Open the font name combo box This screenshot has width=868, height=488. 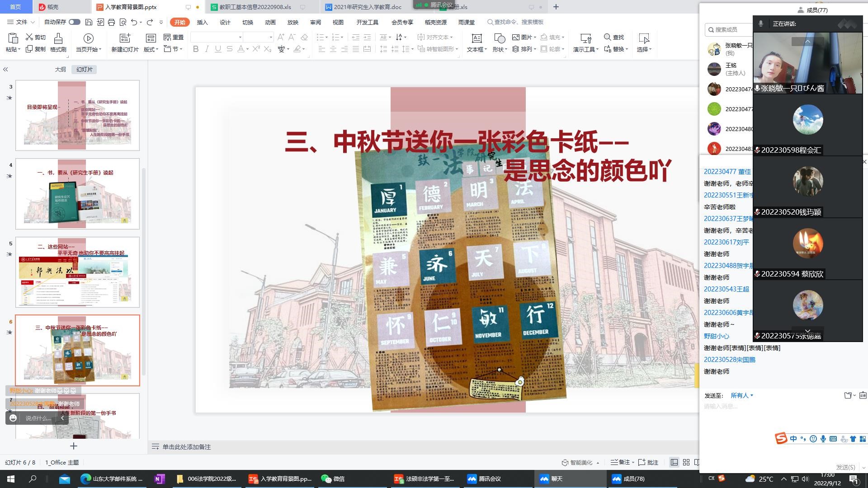[x=217, y=37]
